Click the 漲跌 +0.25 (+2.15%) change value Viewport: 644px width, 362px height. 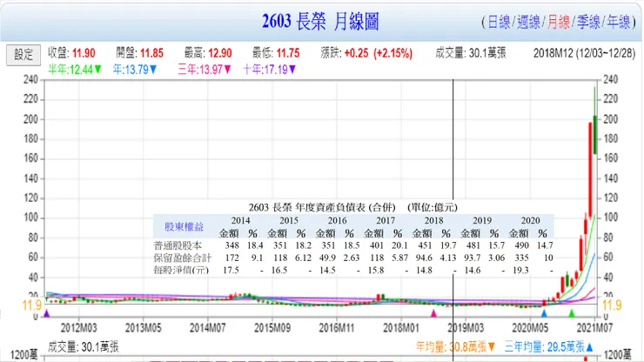(x=379, y=53)
